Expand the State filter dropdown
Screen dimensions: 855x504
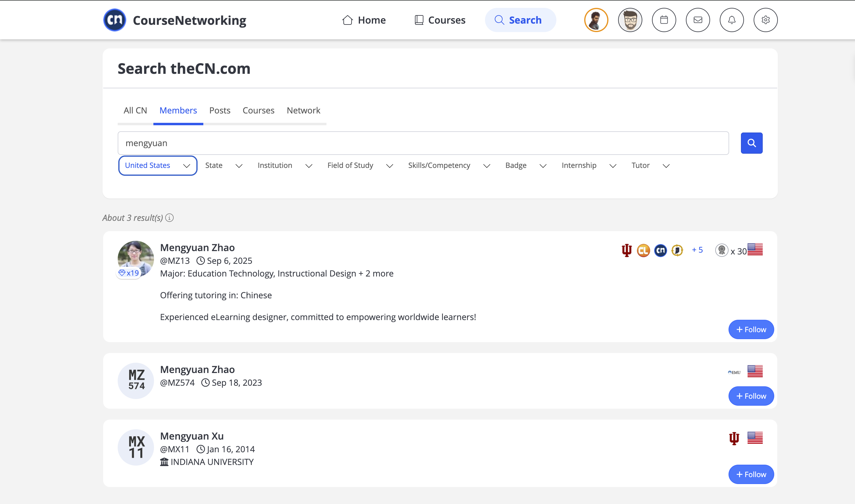coord(224,166)
